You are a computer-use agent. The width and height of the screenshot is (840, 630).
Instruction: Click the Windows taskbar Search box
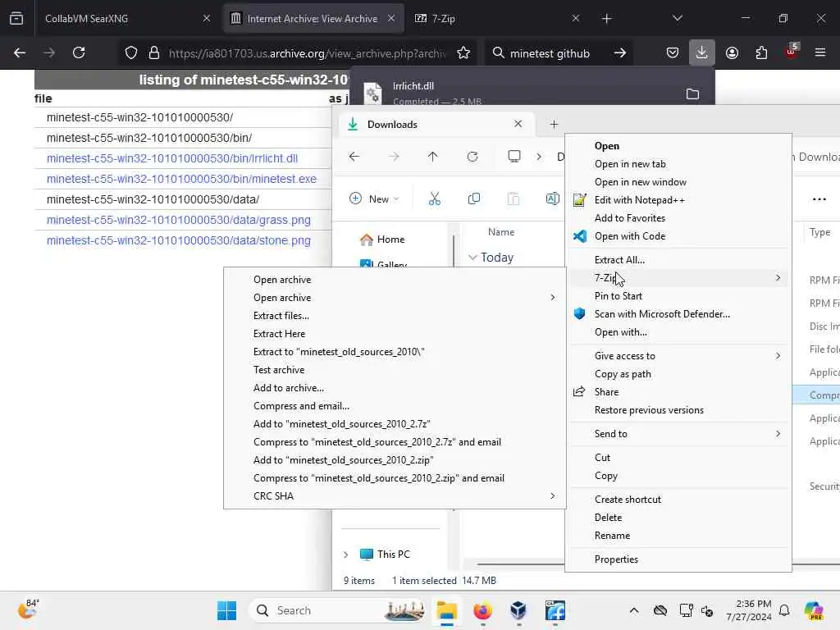[337, 610]
